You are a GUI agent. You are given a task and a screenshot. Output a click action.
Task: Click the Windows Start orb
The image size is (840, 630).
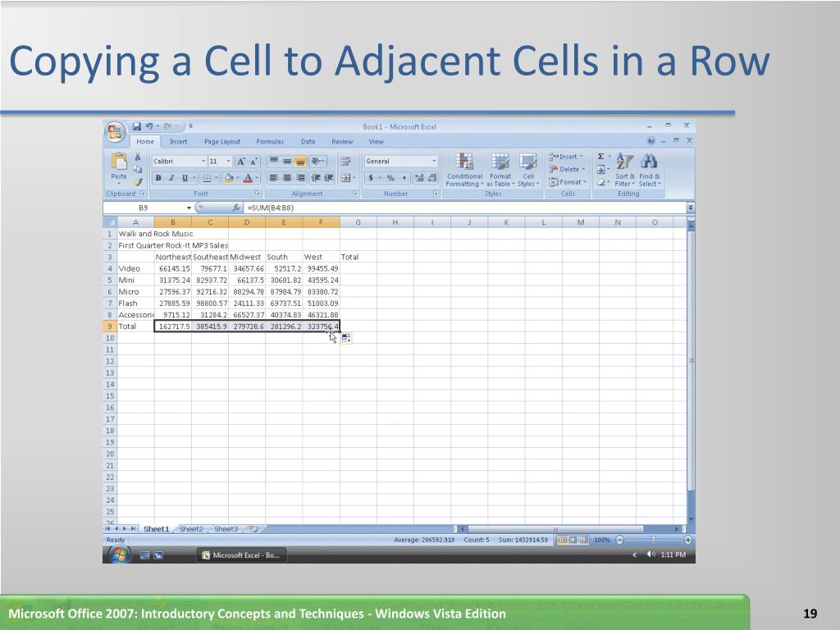point(119,555)
